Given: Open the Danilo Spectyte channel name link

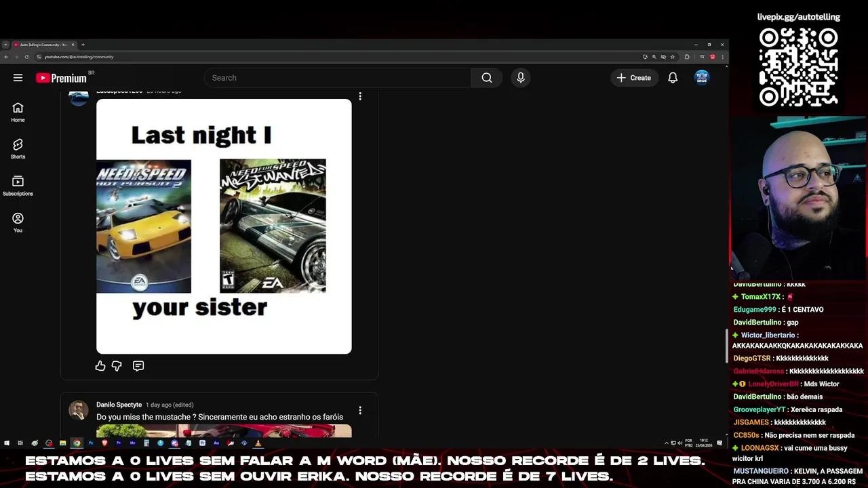Looking at the screenshot, I should tap(119, 405).
